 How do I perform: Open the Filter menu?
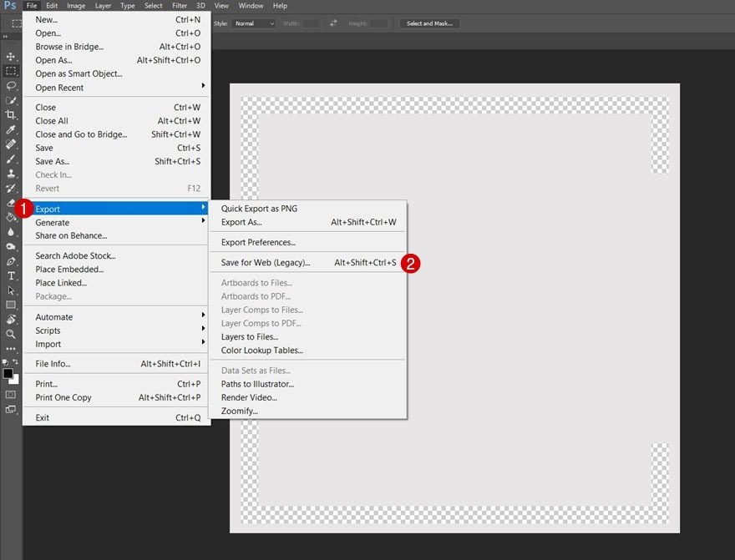(x=180, y=6)
